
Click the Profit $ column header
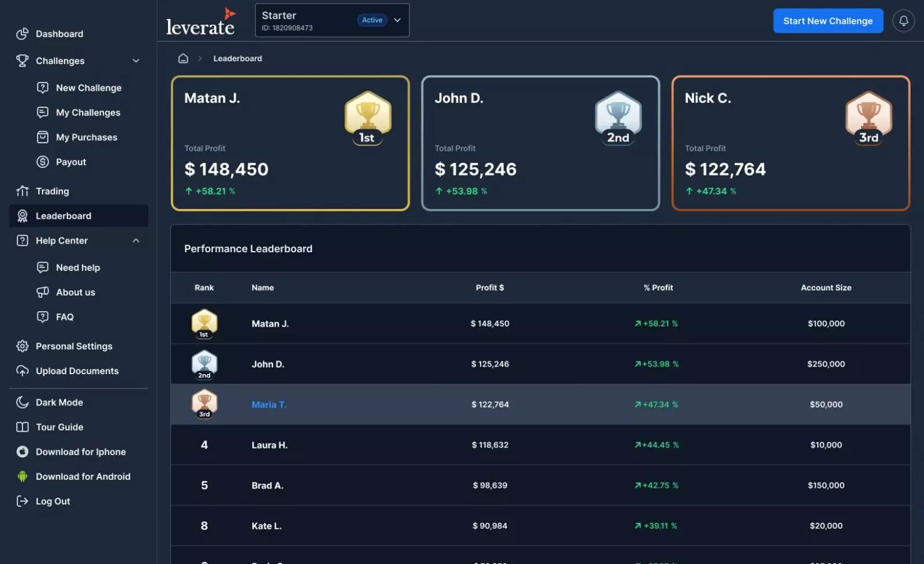click(489, 287)
